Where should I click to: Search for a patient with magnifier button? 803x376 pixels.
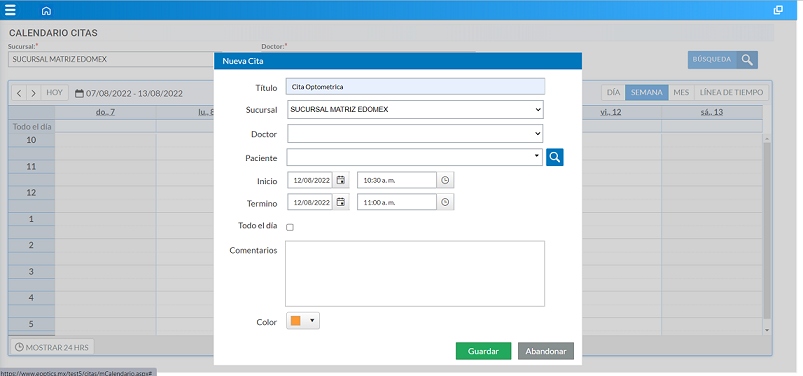[x=555, y=157]
